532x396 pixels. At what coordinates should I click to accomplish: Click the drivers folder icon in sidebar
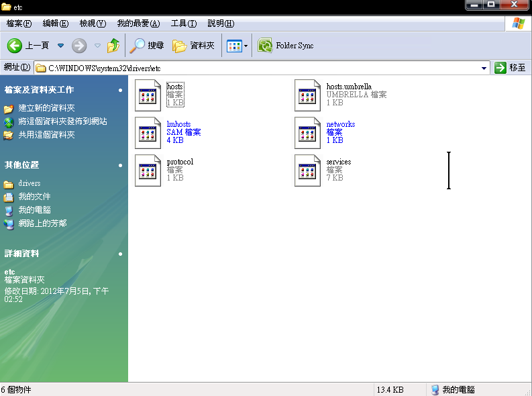coord(9,185)
